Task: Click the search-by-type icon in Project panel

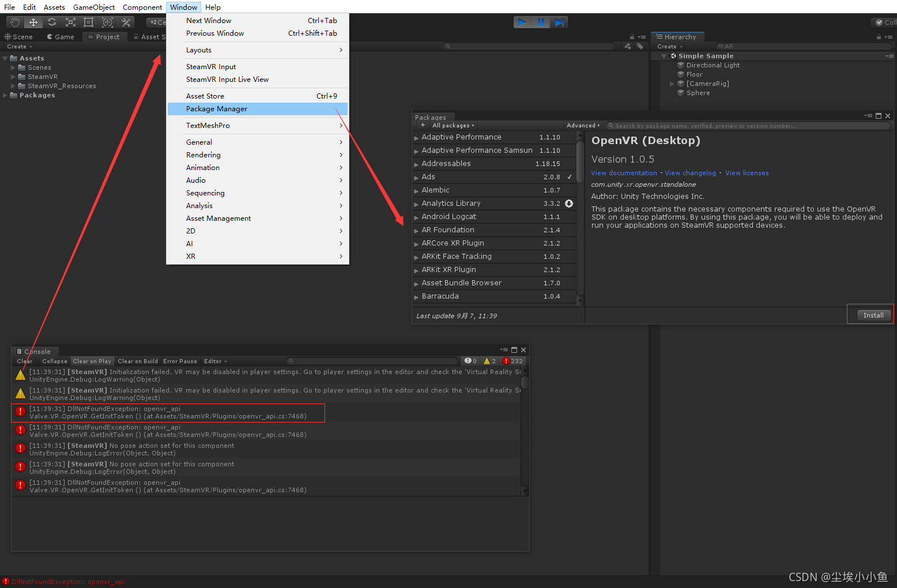Action: (628, 46)
